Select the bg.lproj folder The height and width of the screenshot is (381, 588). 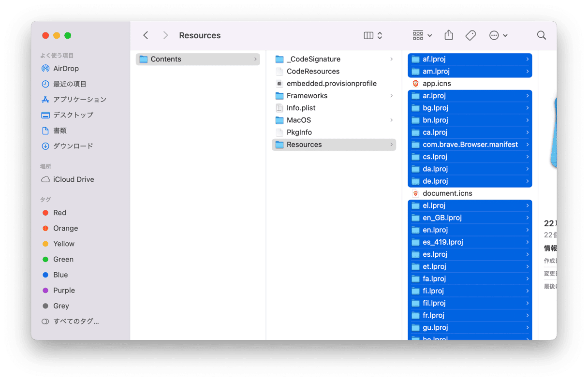point(470,108)
